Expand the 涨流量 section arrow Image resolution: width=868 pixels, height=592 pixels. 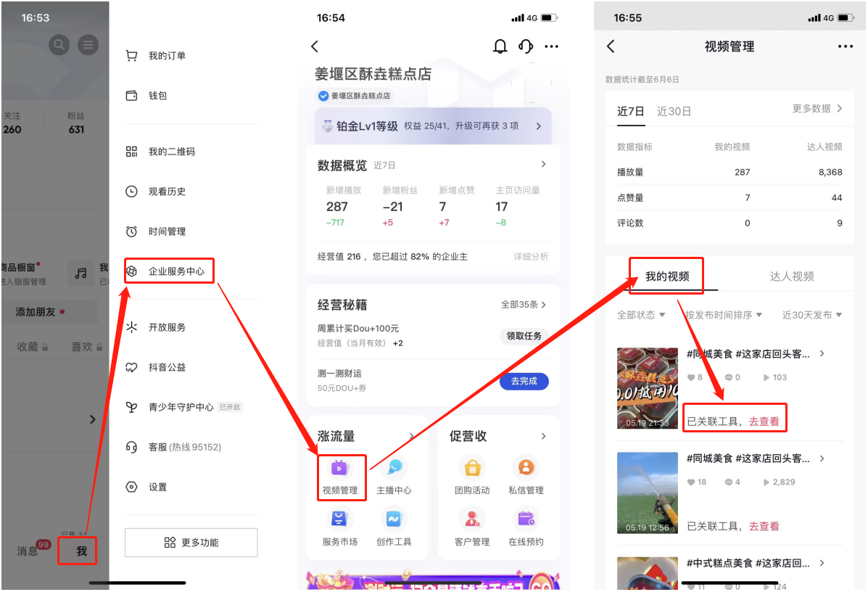click(412, 437)
